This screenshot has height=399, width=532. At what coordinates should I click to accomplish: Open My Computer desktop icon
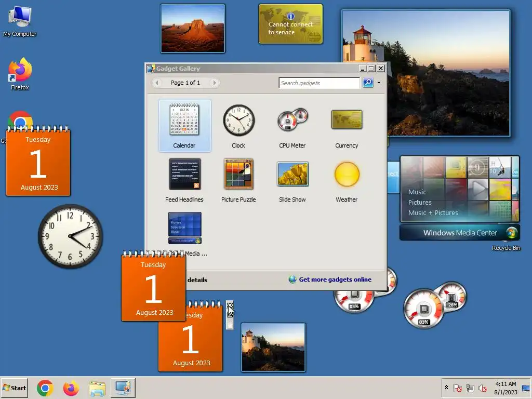(20, 21)
